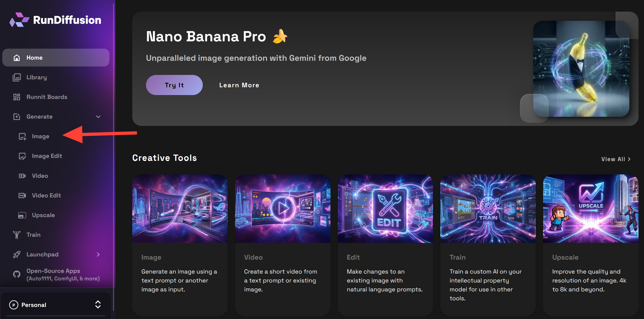
Task: Expand the Launchpad submenu arrow
Action: pyautogui.click(x=98, y=254)
